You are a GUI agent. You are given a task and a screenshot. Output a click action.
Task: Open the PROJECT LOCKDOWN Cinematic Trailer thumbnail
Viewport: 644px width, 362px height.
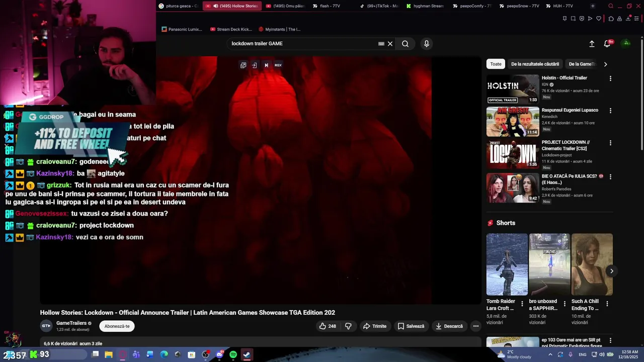click(x=513, y=154)
